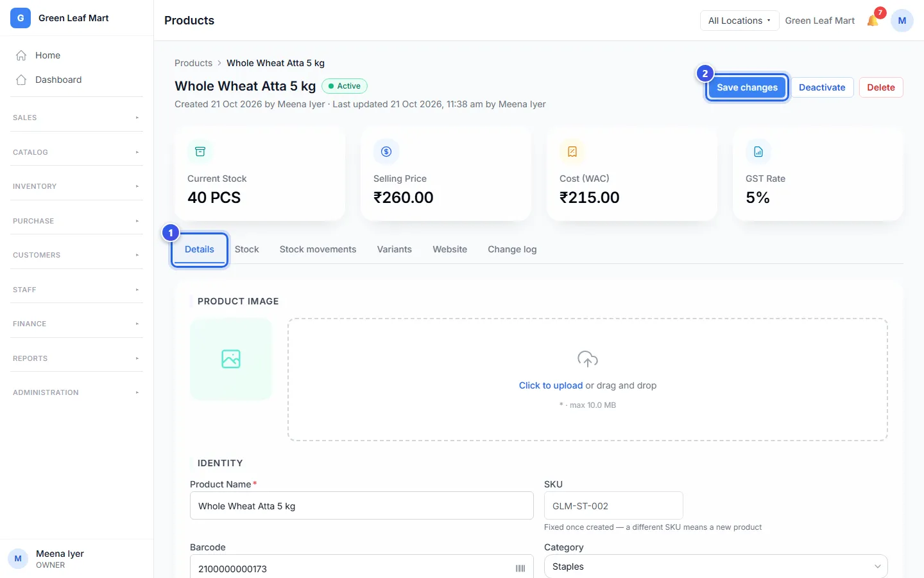Open the Category dropdown showing Staples
The image size is (924, 578).
point(715,566)
